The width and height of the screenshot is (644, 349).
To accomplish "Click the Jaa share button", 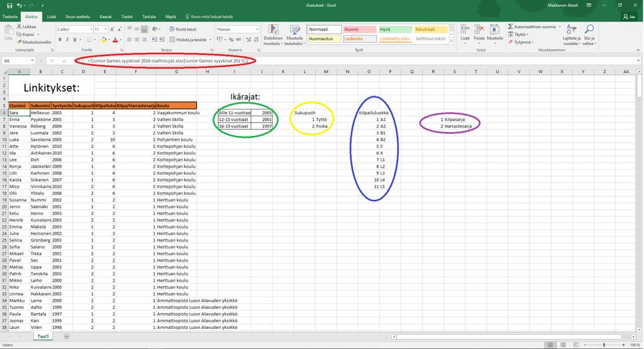I will [629, 17].
